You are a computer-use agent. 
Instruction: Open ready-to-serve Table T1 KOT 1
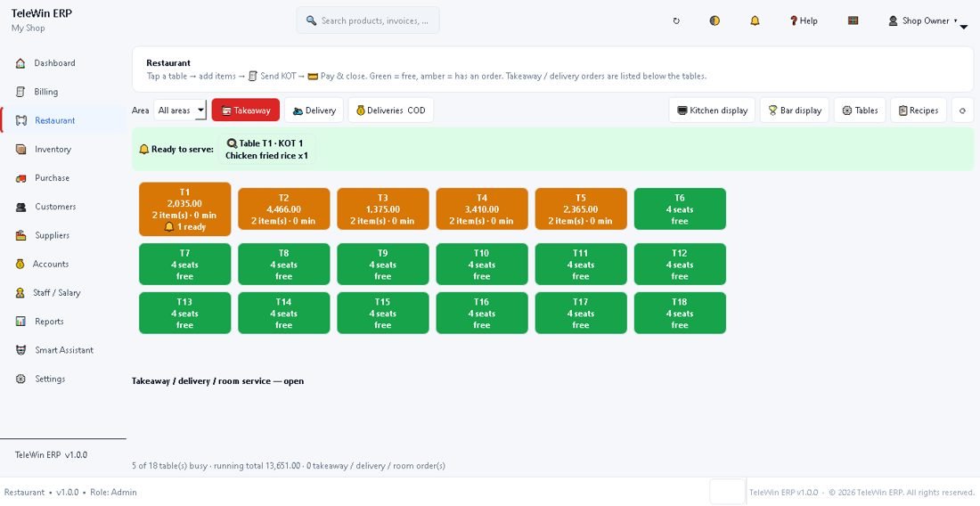266,150
